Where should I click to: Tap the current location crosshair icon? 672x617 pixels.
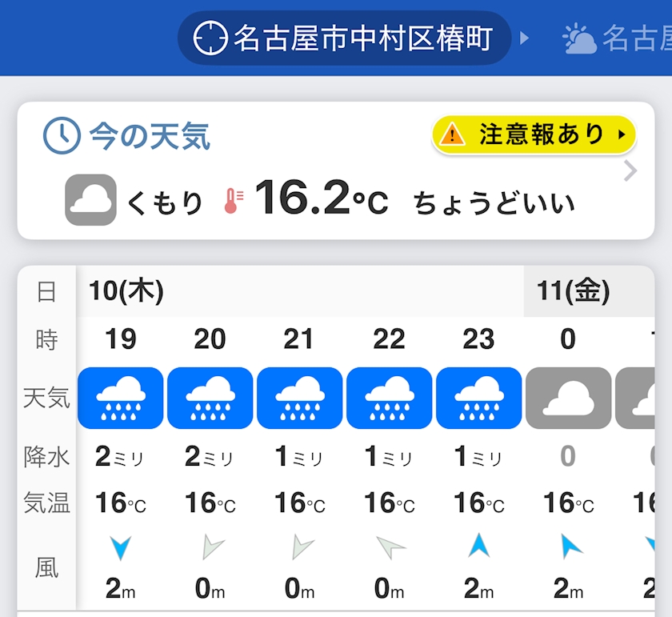(x=211, y=38)
